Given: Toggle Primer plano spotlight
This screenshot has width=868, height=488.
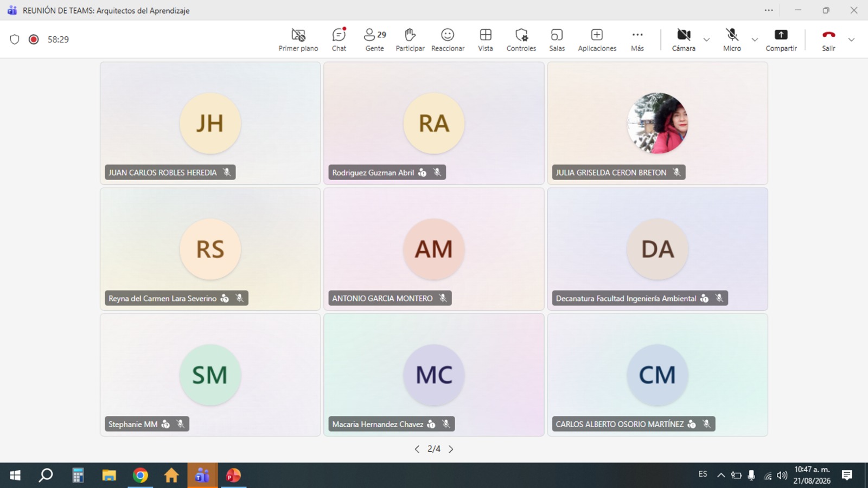Looking at the screenshot, I should point(298,40).
